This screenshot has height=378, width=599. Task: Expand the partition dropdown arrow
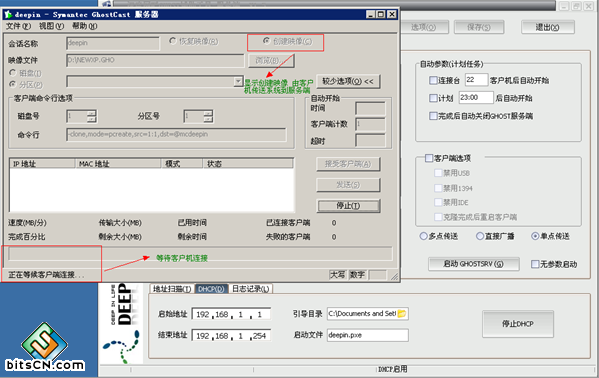click(x=238, y=81)
